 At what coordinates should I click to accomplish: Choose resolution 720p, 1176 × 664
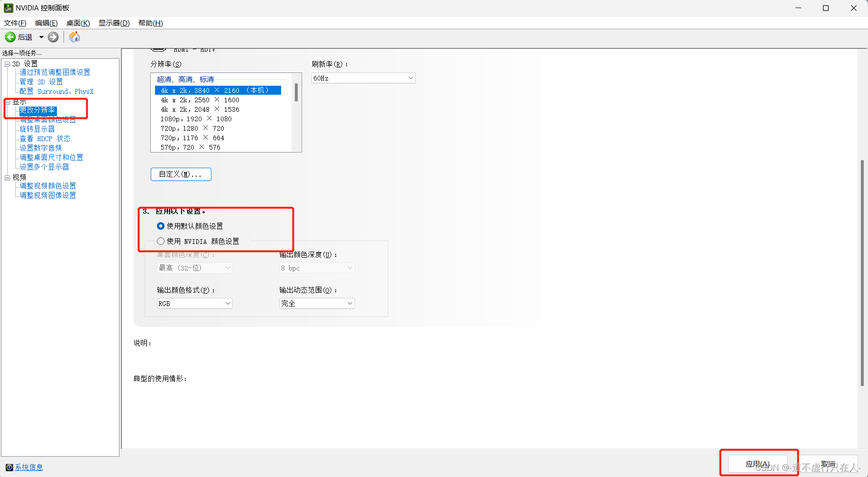(192, 138)
